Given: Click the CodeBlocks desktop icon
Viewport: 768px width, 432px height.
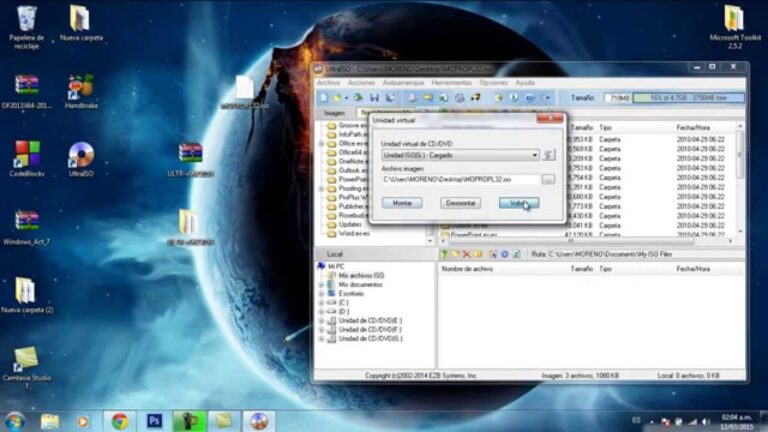Looking at the screenshot, I should click(x=27, y=159).
